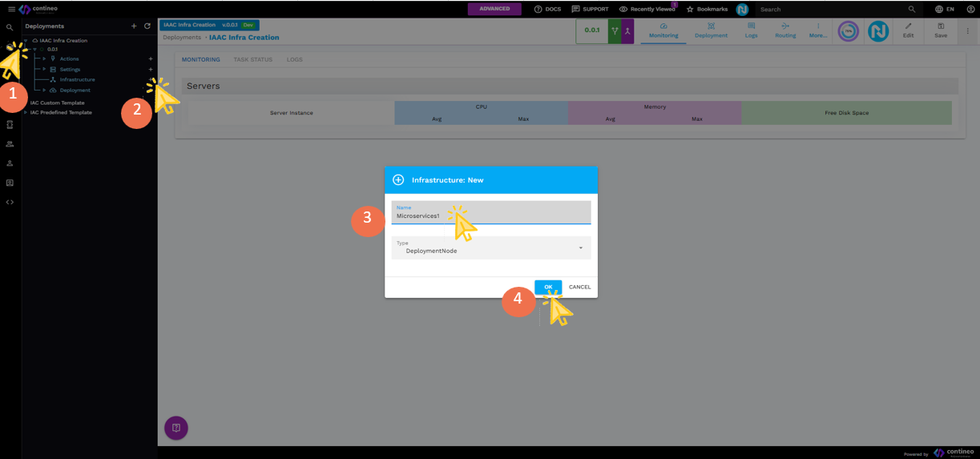The image size is (980, 459).
Task: Open the user account icon at top right
Action: [970, 10]
